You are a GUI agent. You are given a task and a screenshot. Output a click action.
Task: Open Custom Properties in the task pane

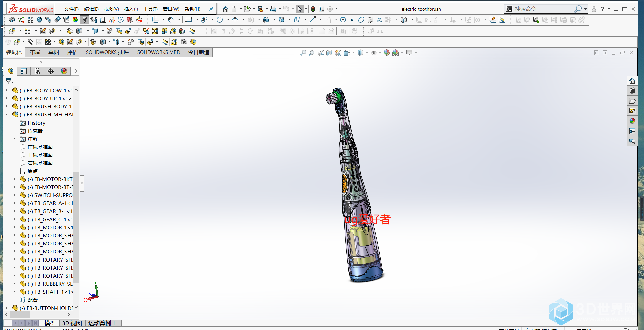pos(632,131)
